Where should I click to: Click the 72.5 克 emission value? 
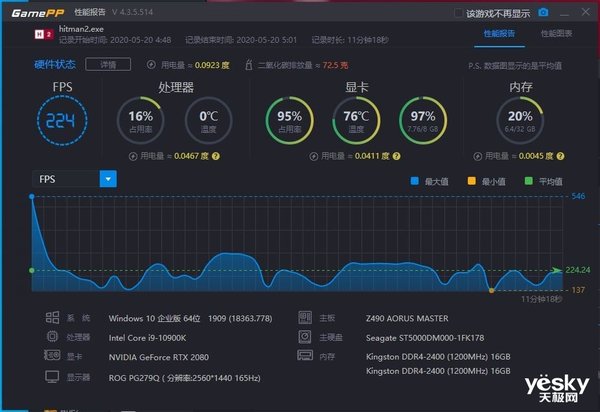pos(335,65)
